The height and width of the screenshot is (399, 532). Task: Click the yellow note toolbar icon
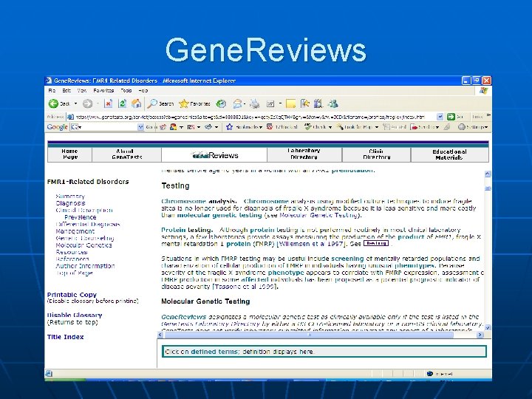[291, 104]
